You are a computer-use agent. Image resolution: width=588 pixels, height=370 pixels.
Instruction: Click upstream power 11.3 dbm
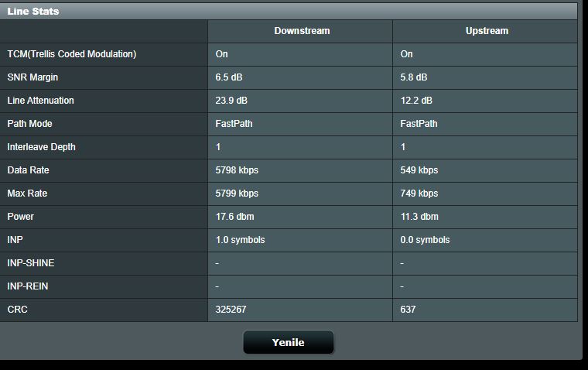coord(419,217)
